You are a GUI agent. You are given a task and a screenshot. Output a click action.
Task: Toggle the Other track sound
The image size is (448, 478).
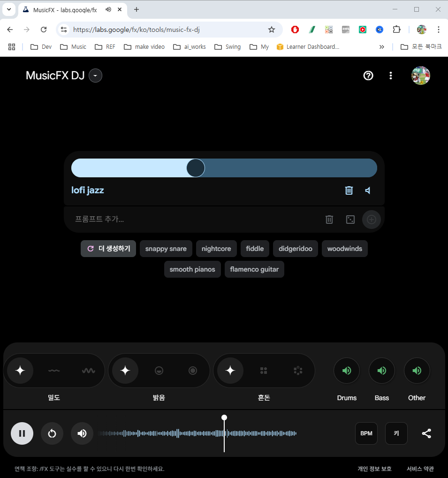click(417, 371)
